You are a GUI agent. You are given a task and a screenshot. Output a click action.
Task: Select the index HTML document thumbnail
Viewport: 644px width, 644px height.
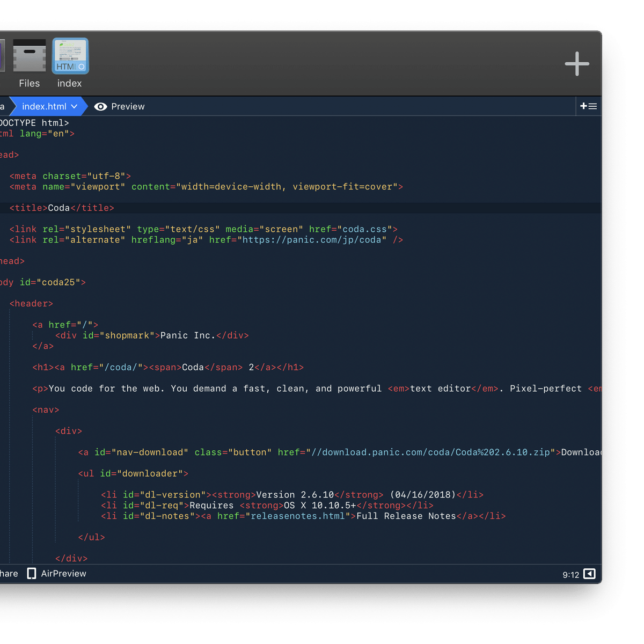point(70,56)
